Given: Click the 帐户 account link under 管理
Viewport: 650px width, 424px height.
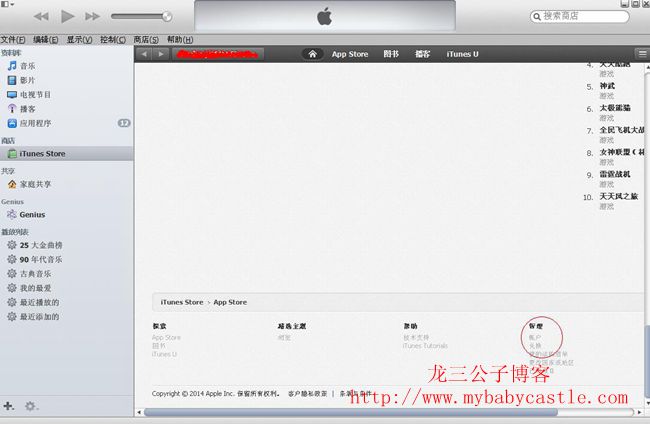Looking at the screenshot, I should 535,337.
